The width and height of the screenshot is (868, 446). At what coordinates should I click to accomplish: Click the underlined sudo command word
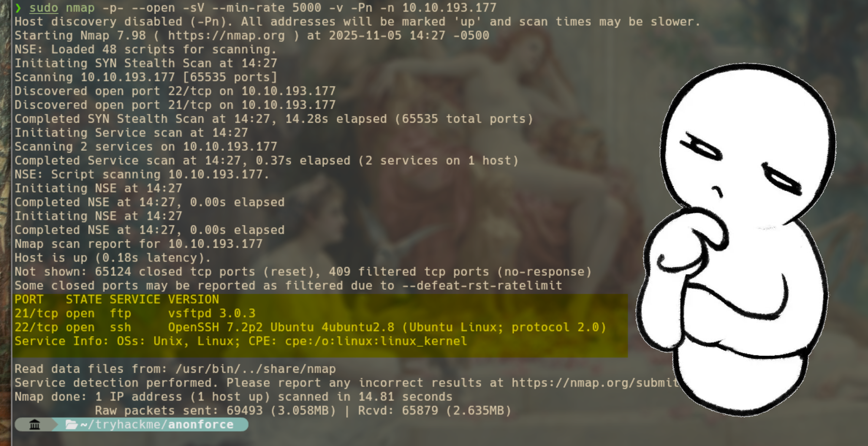(44, 8)
